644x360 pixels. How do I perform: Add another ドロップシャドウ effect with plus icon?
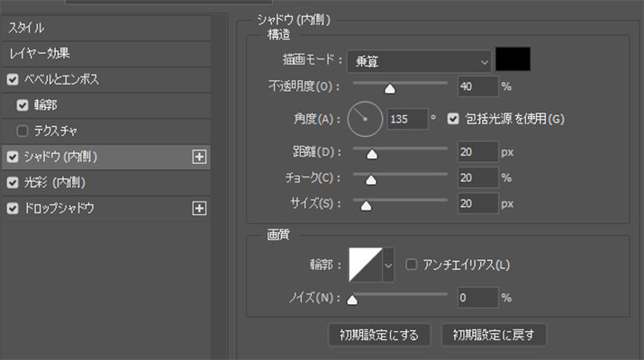pos(199,208)
